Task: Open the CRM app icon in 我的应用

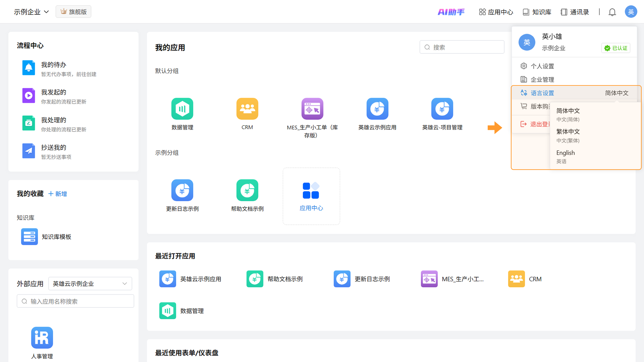Action: pos(247,109)
